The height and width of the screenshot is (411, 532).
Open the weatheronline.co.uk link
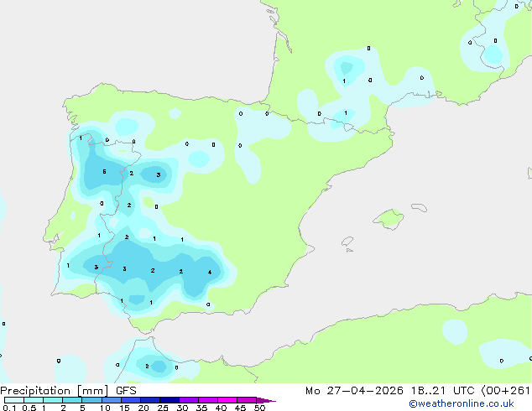click(x=462, y=403)
